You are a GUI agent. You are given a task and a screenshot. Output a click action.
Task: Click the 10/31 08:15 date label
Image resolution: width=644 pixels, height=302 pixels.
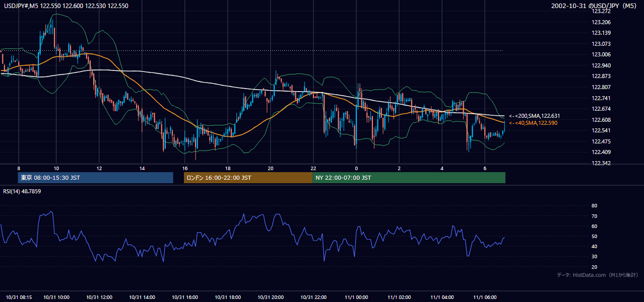tap(19, 297)
